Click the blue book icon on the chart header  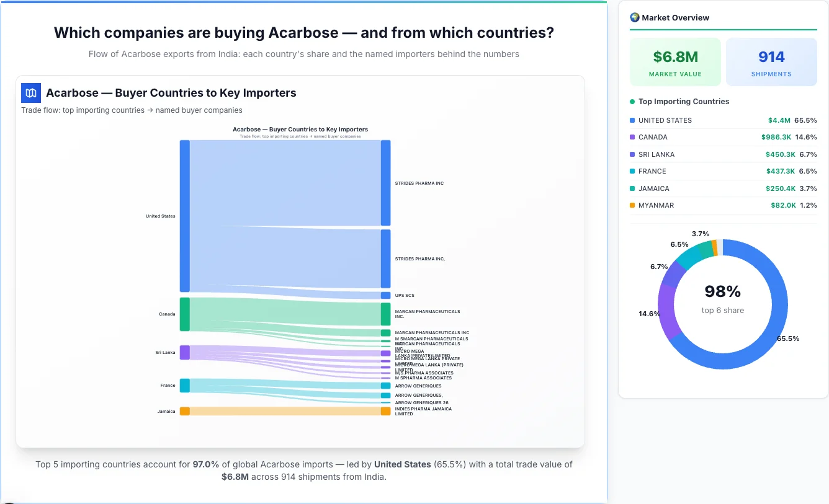tap(30, 92)
